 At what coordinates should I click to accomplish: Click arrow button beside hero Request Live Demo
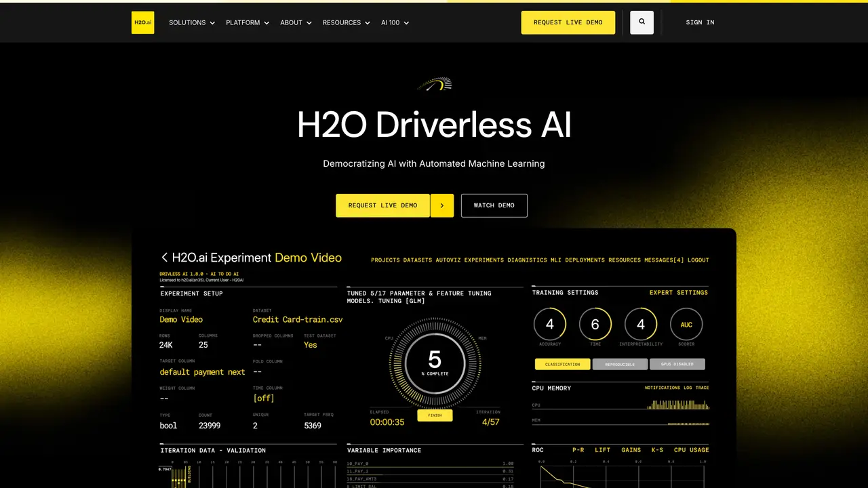[x=442, y=205]
